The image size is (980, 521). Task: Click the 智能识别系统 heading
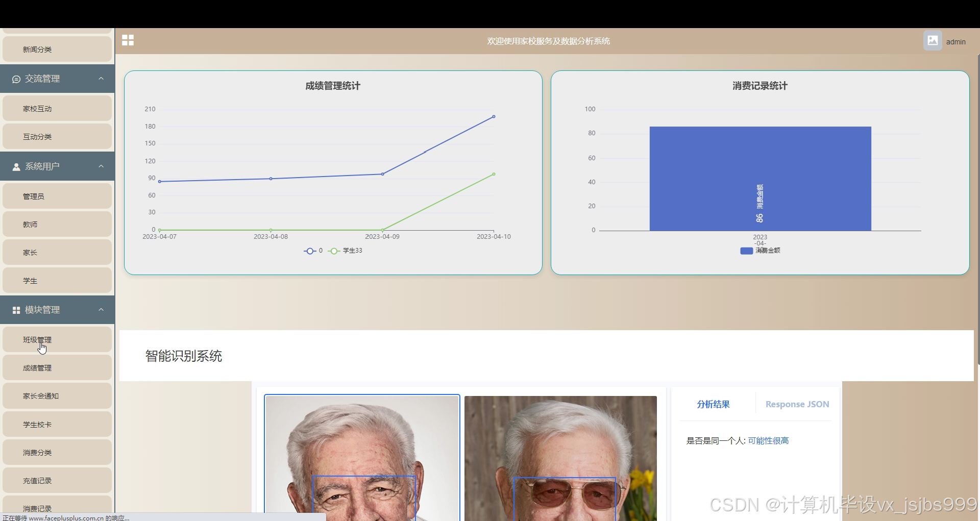coord(184,356)
